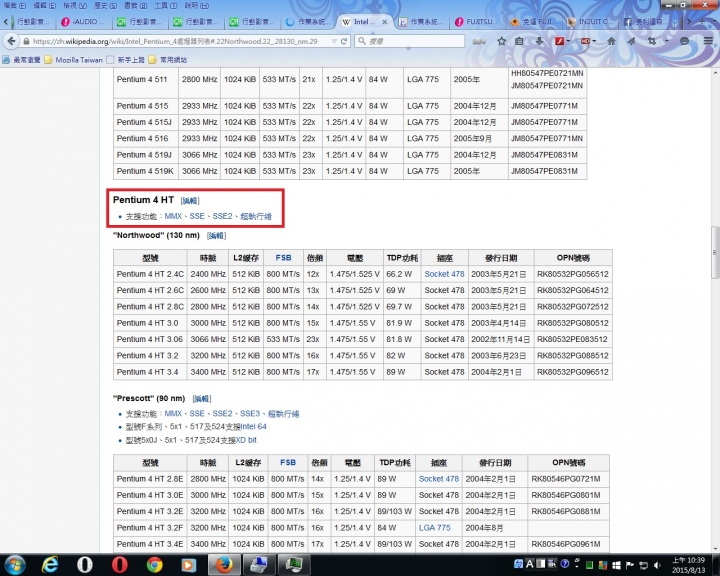
Task: Open the 工具 menu
Action: [x=165, y=6]
